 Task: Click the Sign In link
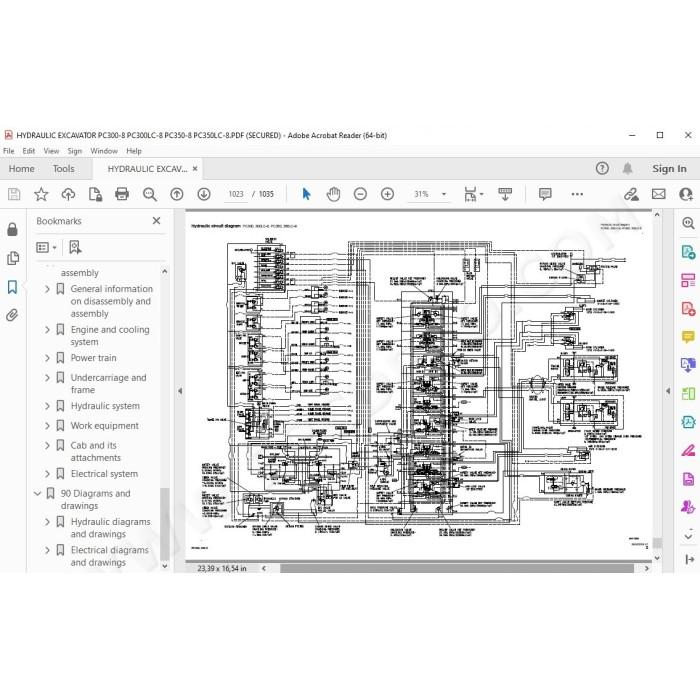click(x=669, y=169)
